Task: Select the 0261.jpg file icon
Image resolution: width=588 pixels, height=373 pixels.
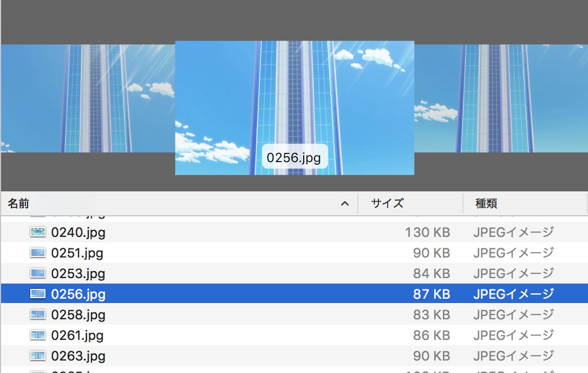Action: [x=37, y=336]
